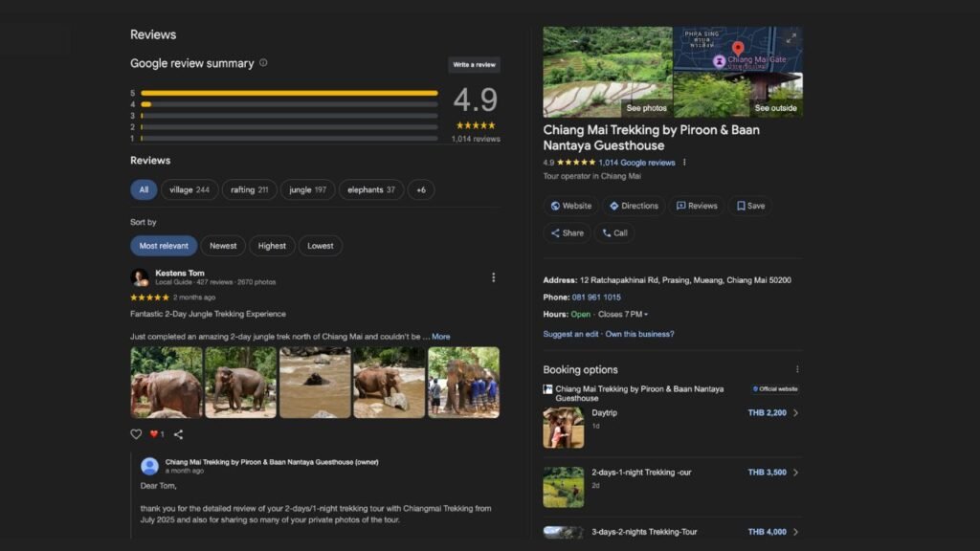Expand the map with the fullscreen icon
This screenshot has width=980, height=551.
click(791, 38)
